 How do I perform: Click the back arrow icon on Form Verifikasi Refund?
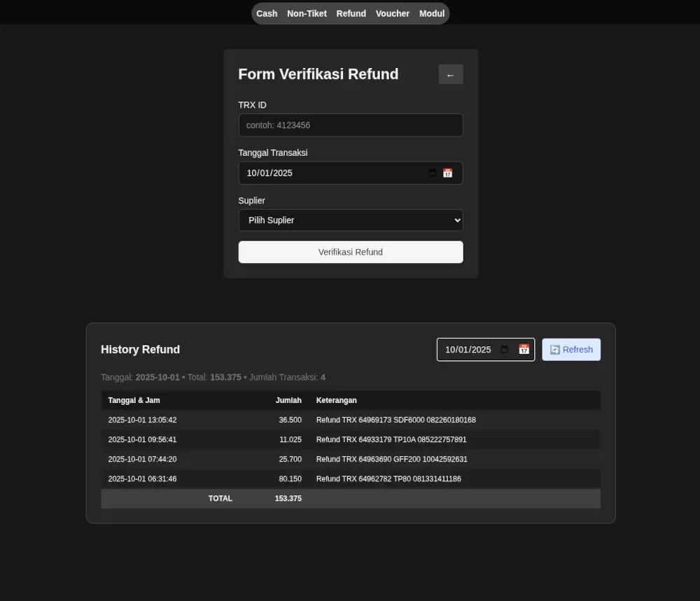click(450, 74)
